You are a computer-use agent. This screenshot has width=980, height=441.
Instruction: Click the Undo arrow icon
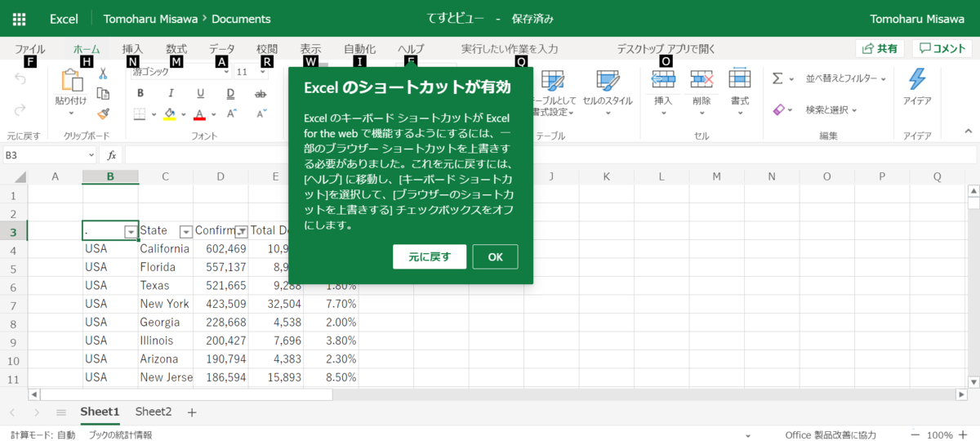tap(20, 79)
